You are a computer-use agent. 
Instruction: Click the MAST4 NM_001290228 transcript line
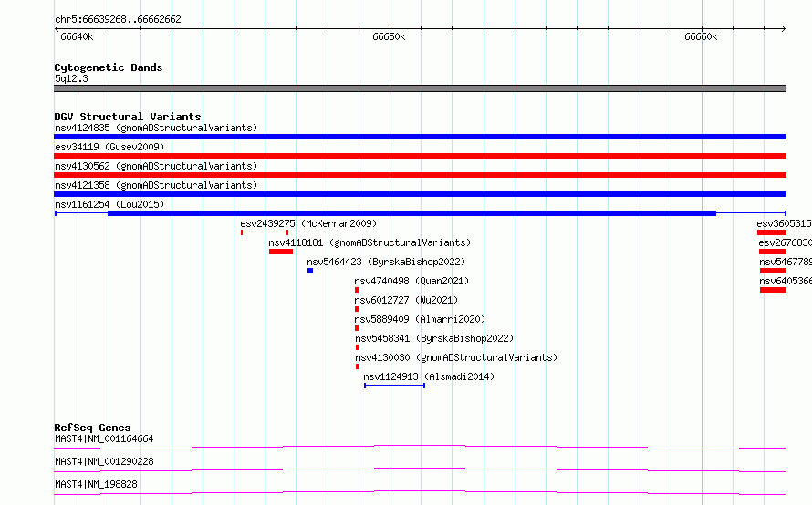point(420,469)
